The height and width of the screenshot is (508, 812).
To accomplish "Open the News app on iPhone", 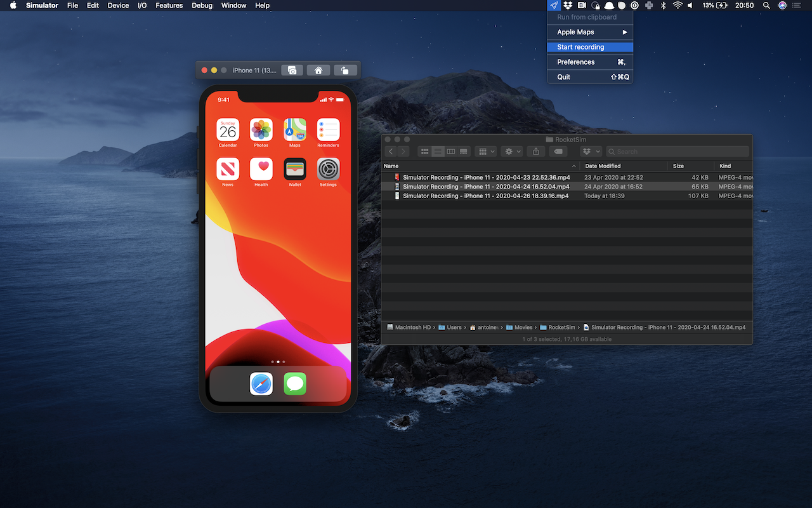I will [x=228, y=169].
